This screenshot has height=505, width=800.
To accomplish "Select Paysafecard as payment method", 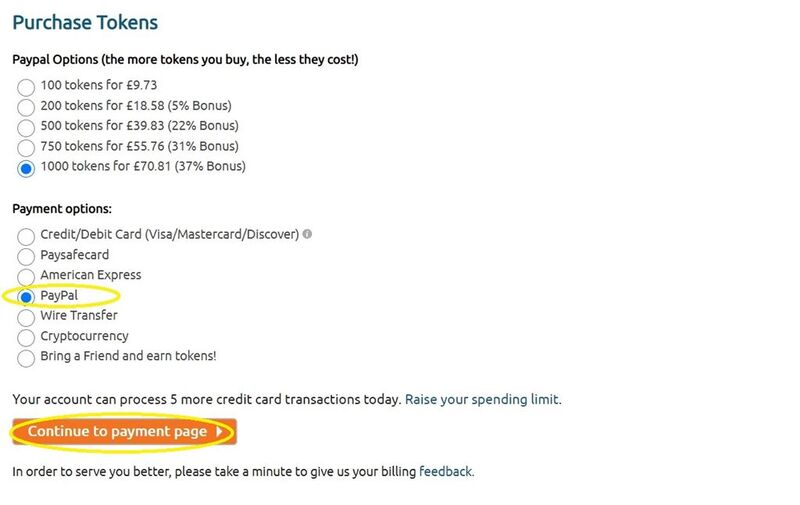I will point(26,257).
